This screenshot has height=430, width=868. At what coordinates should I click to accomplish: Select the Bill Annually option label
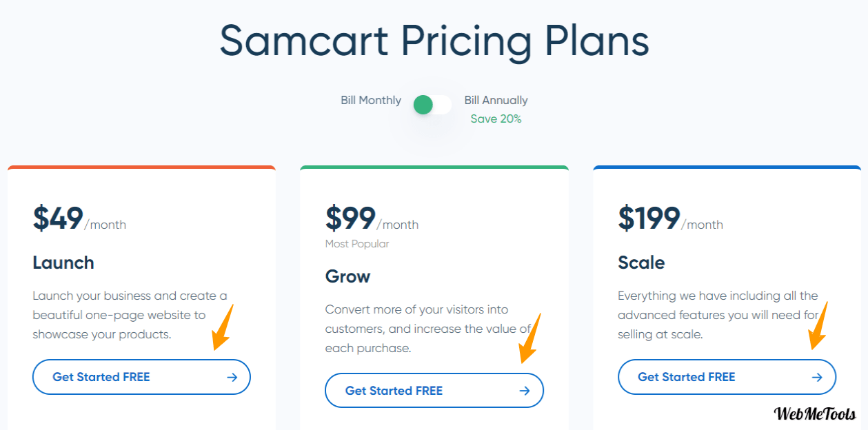(x=496, y=101)
